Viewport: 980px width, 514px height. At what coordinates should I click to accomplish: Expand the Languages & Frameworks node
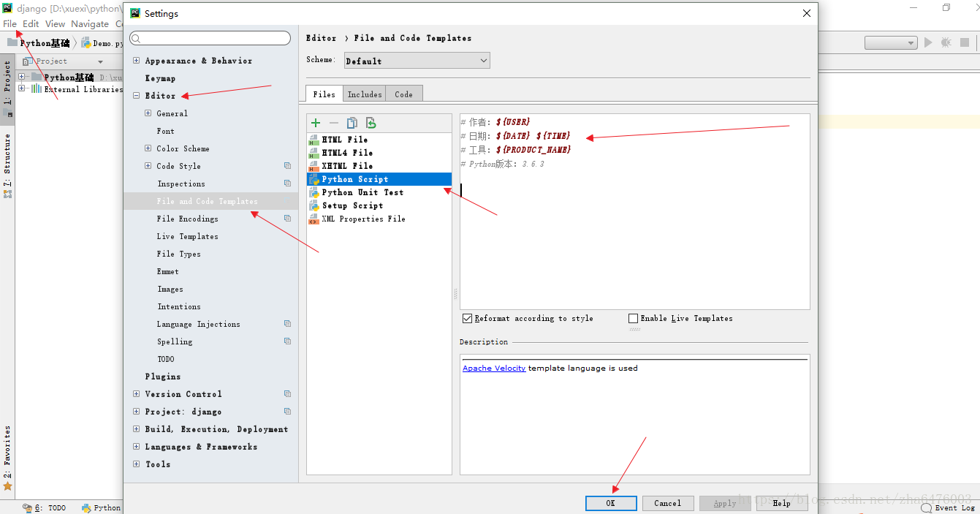(137, 447)
